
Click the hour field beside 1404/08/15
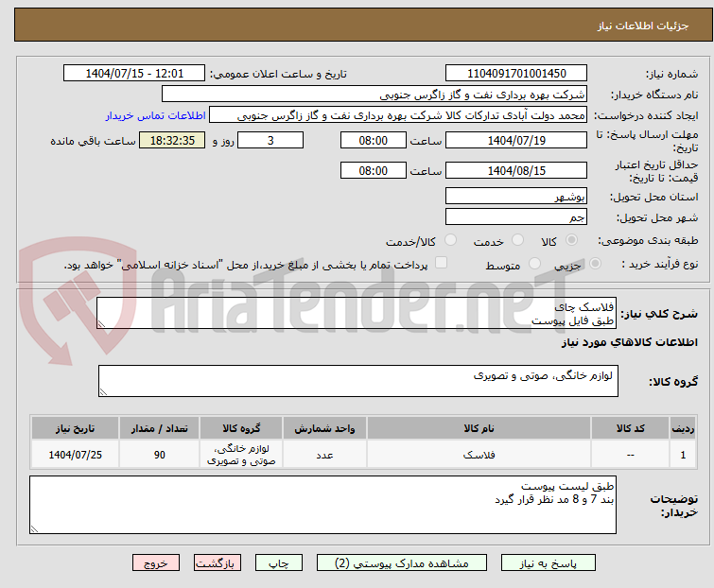(x=374, y=171)
